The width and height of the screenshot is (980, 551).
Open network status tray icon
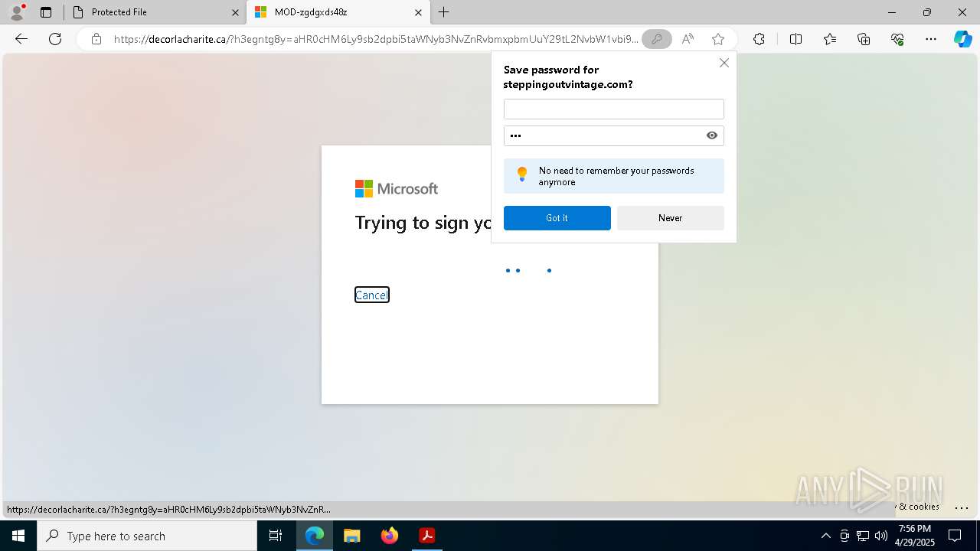(x=863, y=536)
